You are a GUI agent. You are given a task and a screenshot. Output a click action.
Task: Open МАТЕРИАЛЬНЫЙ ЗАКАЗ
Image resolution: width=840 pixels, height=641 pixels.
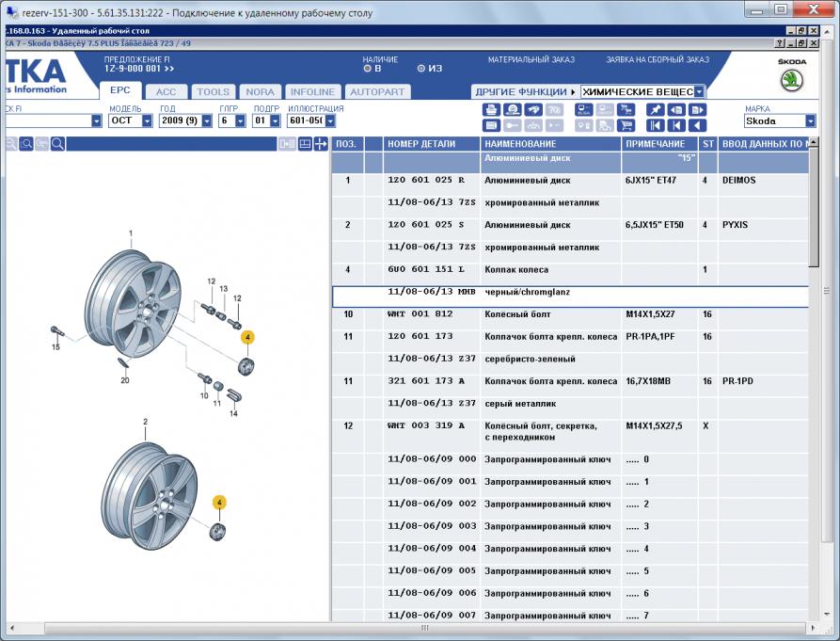(531, 59)
